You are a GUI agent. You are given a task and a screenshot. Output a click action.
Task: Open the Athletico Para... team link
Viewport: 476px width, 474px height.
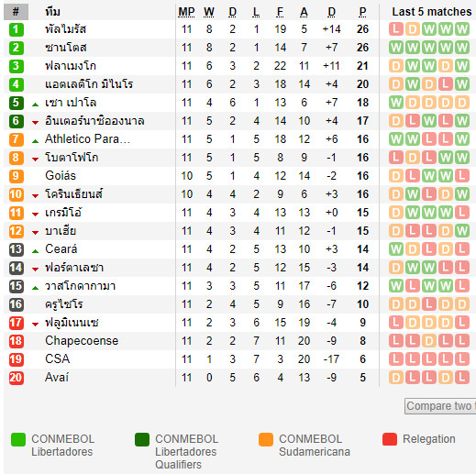click(87, 139)
